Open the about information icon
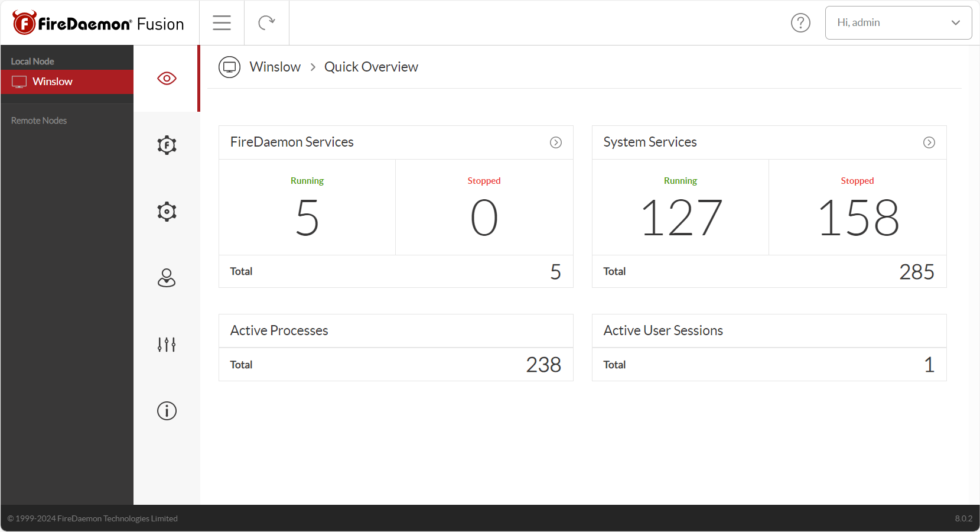This screenshot has height=532, width=980. [x=167, y=411]
